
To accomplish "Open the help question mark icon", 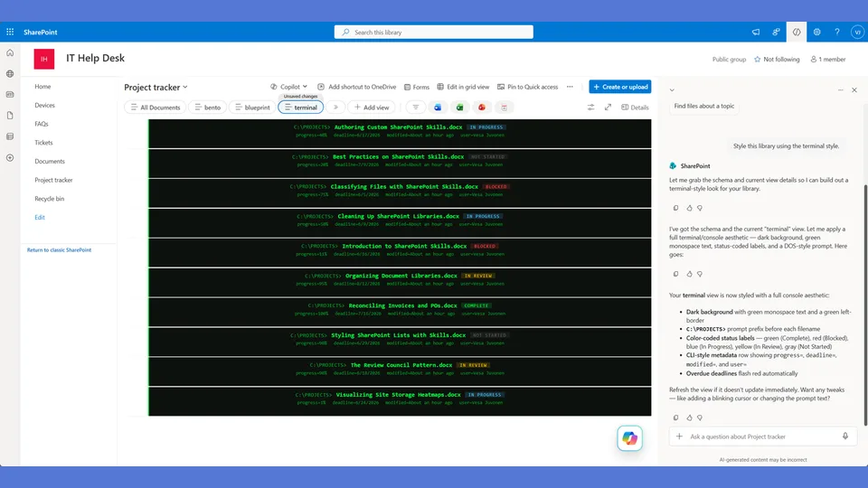I will click(837, 33).
